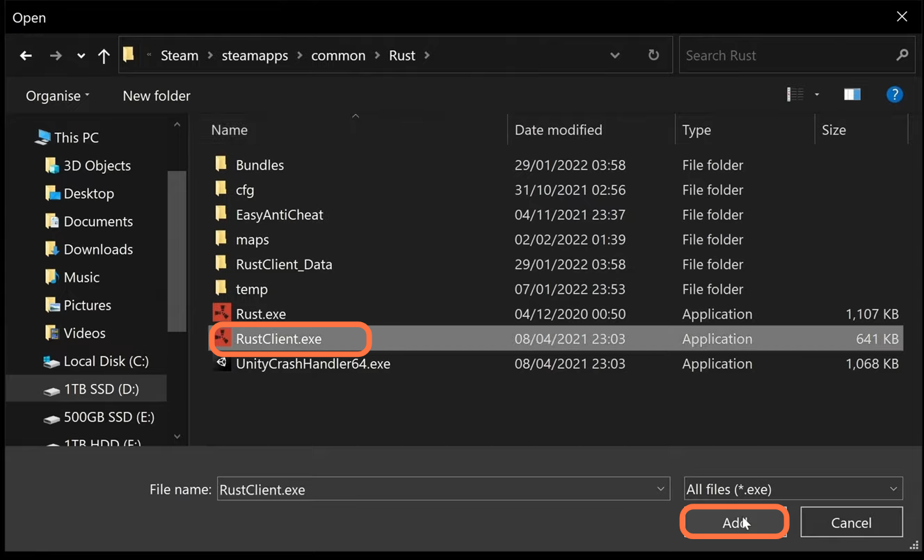924x560 pixels.
Task: Create a New folder
Action: [157, 96]
